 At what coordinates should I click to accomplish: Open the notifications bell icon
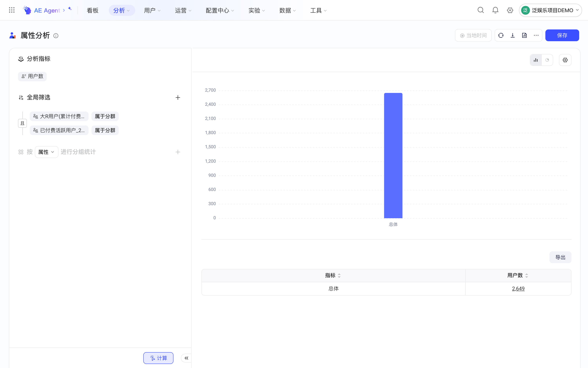(x=495, y=10)
